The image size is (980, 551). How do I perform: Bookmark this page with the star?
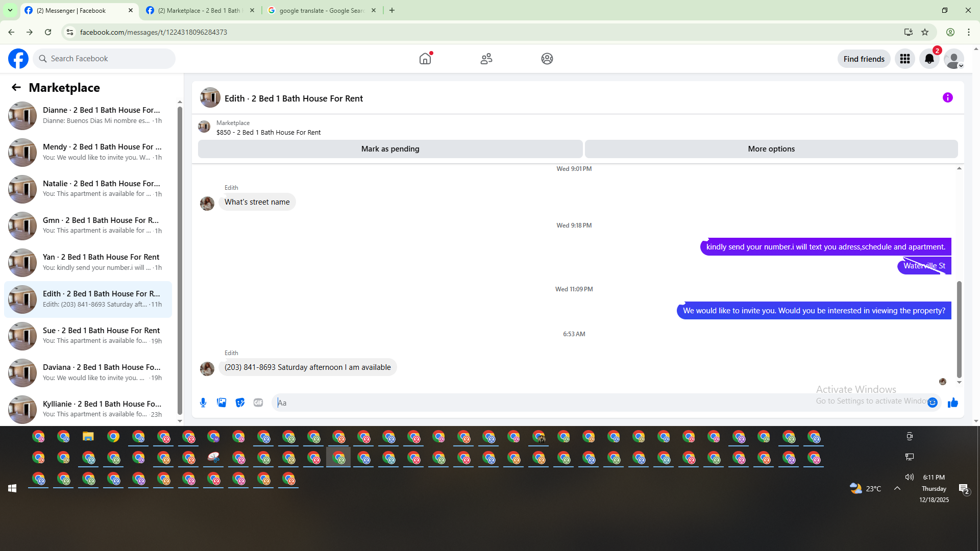tap(925, 32)
